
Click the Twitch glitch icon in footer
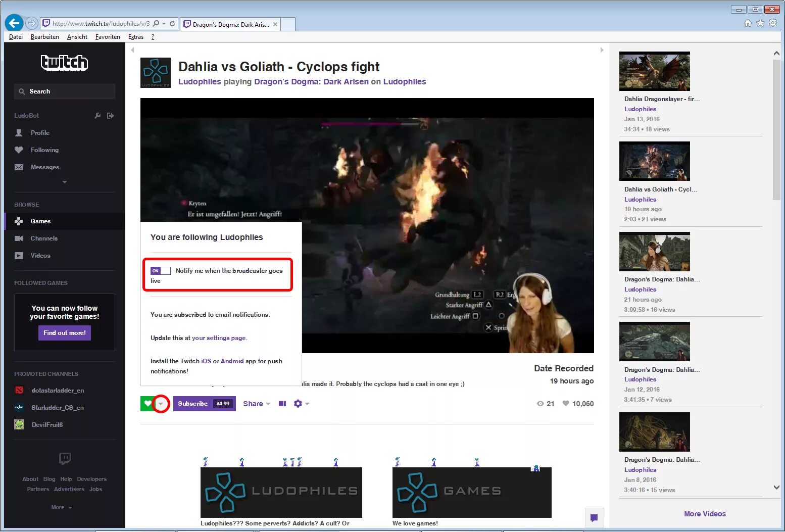[x=65, y=459]
